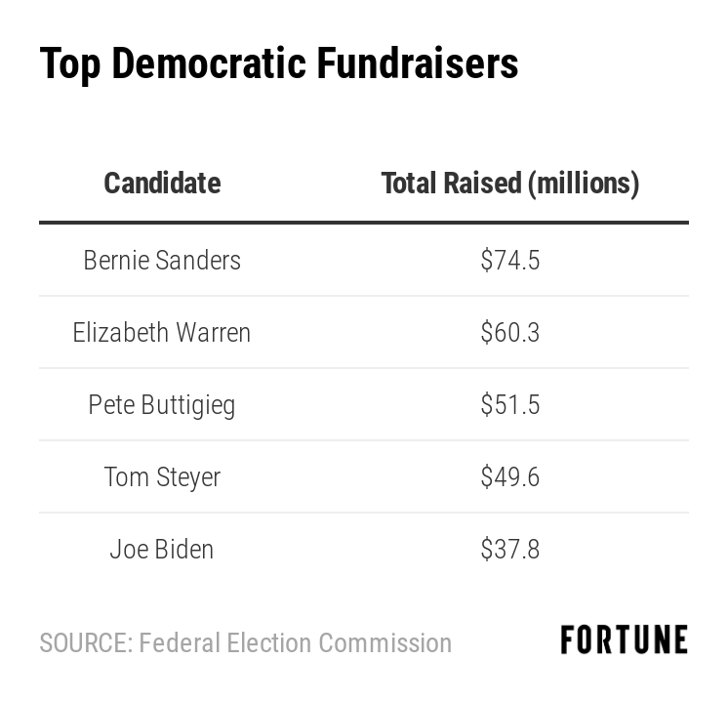Select the $60.3 amount

click(509, 332)
